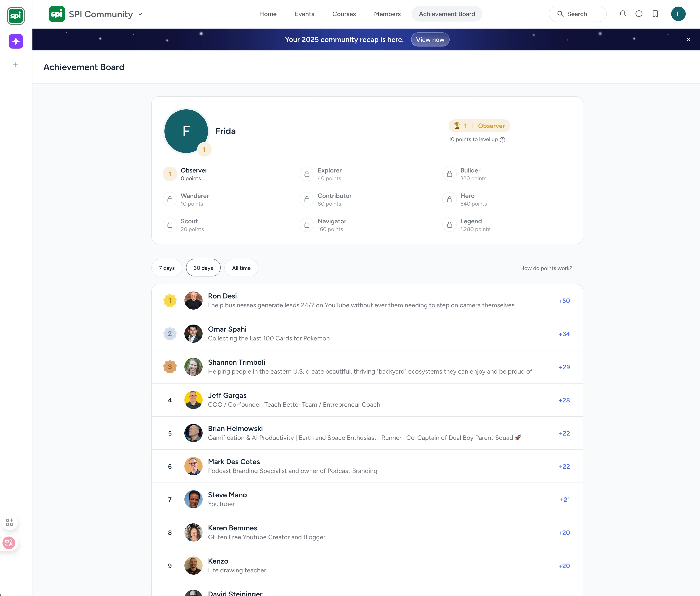Open the grid apps widget icon

(x=10, y=522)
